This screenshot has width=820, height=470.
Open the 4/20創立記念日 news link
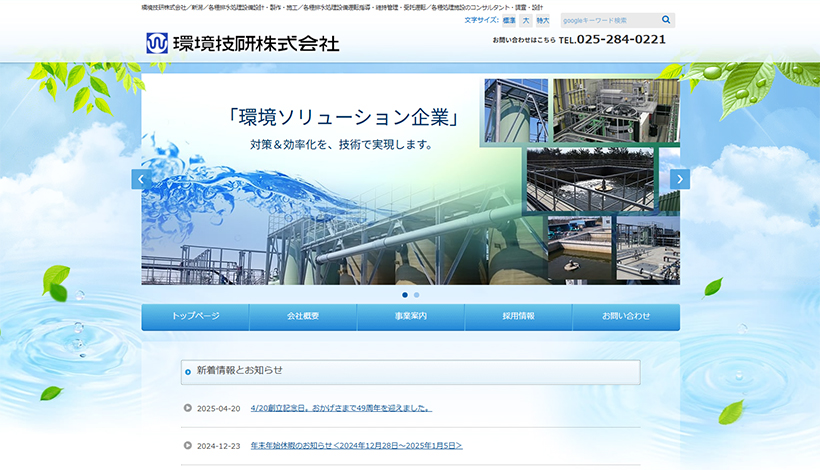(341, 408)
